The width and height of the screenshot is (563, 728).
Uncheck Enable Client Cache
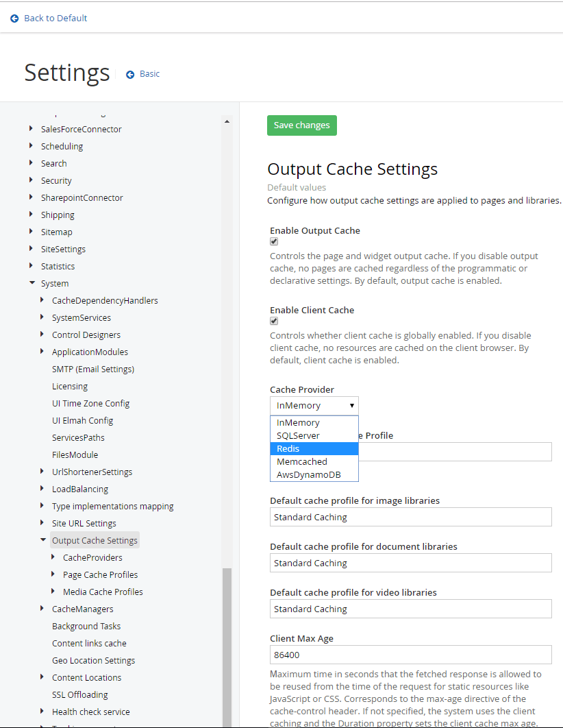273,321
